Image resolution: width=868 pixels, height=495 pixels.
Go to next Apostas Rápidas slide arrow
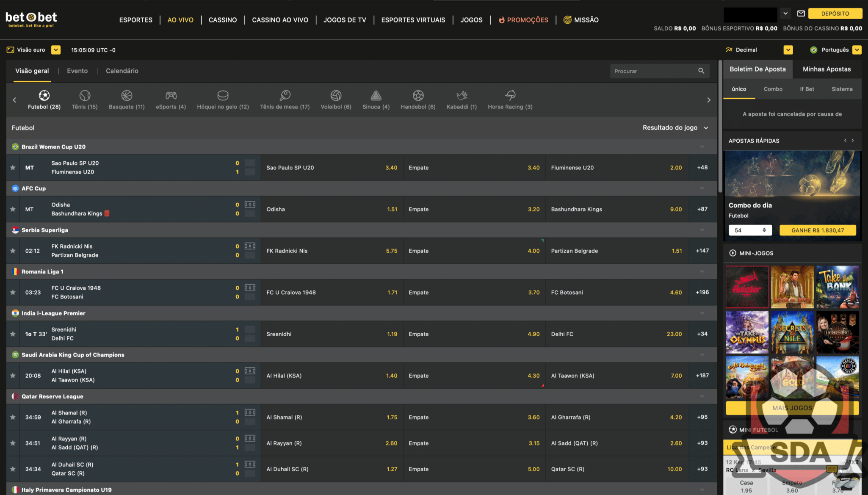[853, 141]
